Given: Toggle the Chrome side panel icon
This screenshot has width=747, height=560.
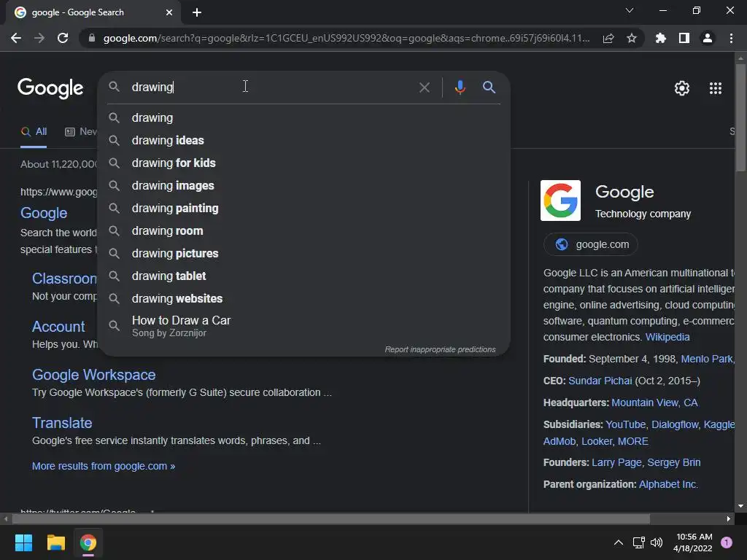Looking at the screenshot, I should point(684,38).
